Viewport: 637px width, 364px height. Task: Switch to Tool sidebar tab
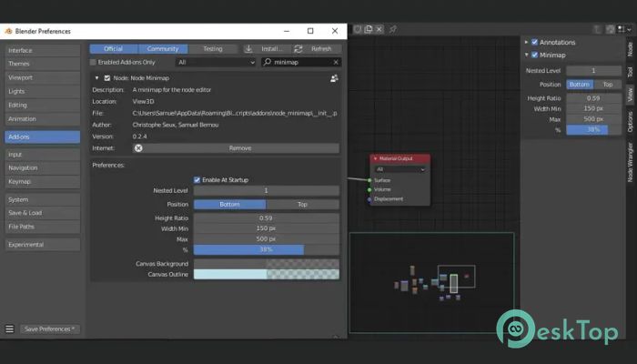tap(630, 72)
